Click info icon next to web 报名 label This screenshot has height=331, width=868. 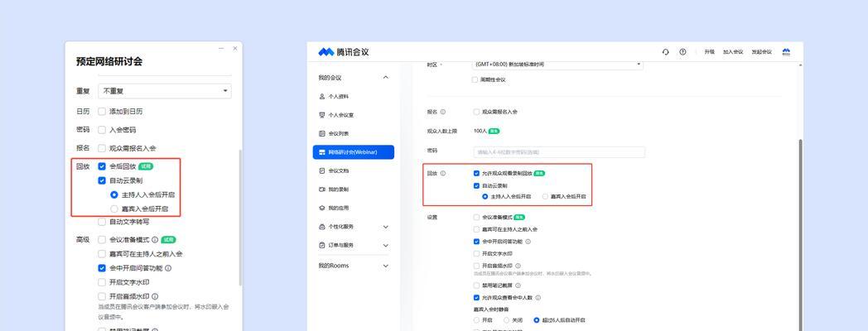coord(443,112)
